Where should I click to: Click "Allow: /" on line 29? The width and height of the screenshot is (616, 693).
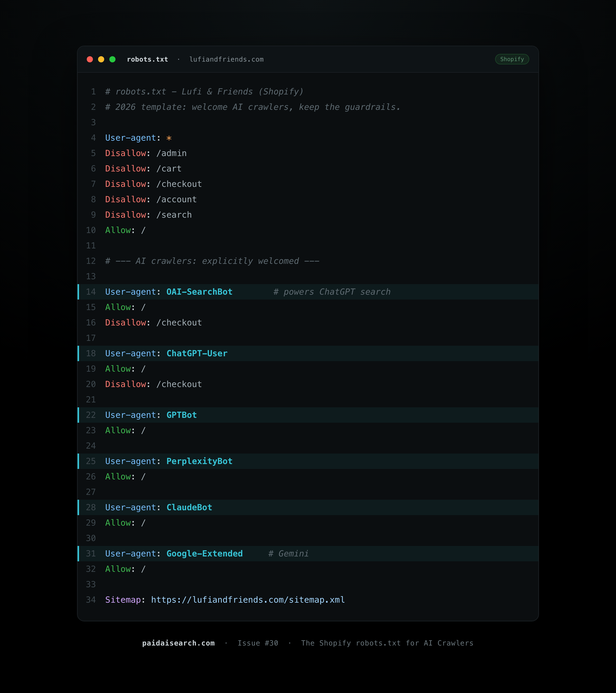pos(126,523)
